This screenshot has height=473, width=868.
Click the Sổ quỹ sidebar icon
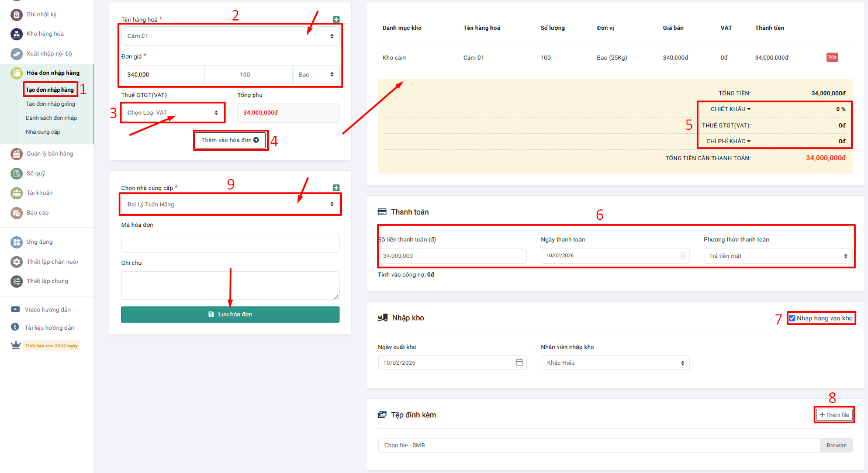[17, 173]
